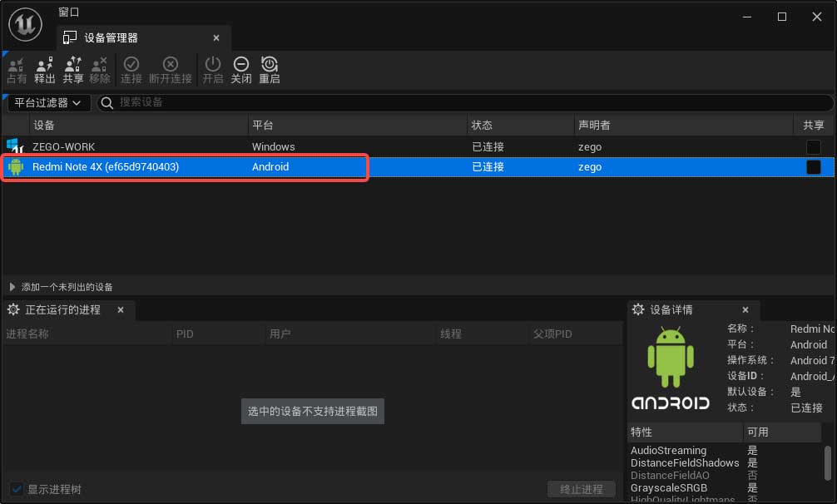The image size is (837, 504).
Task: Click the 共享 (Share) toolbar icon
Action: click(x=73, y=70)
